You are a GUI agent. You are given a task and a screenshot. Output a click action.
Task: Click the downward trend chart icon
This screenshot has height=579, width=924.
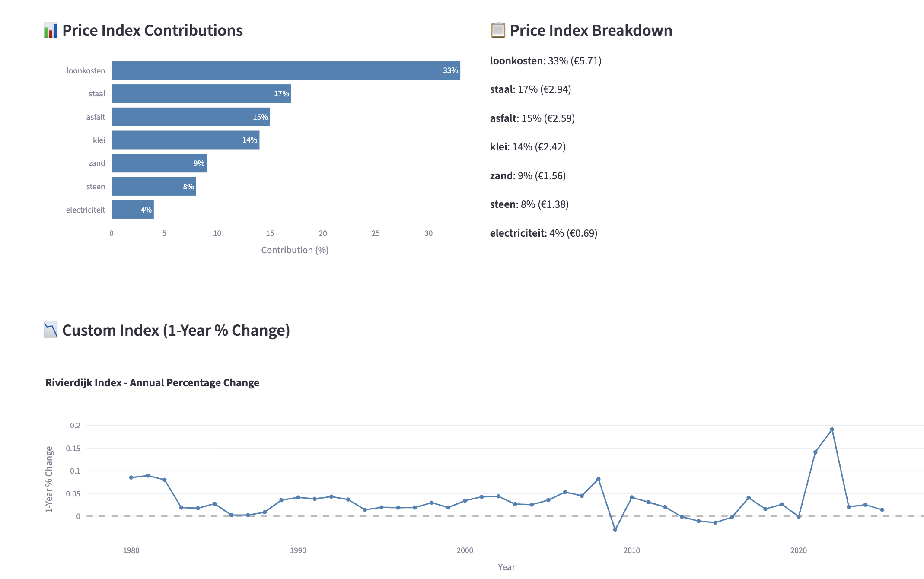click(x=51, y=330)
